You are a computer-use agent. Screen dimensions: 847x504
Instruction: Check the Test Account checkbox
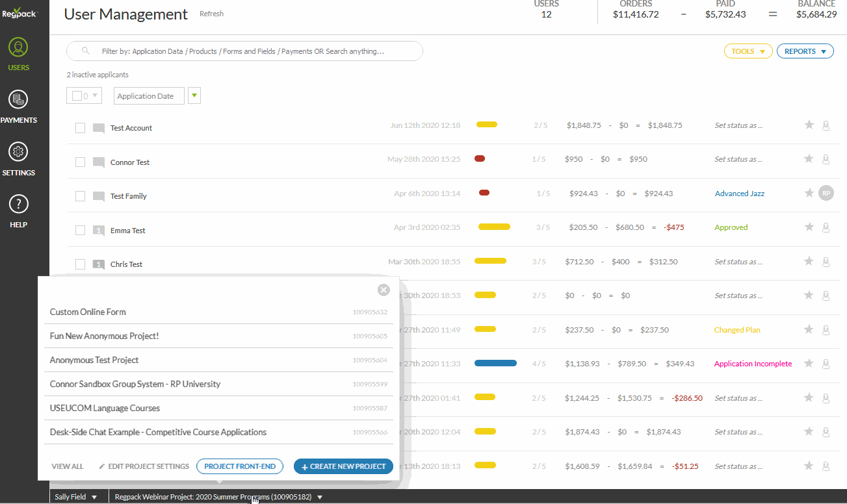81,128
